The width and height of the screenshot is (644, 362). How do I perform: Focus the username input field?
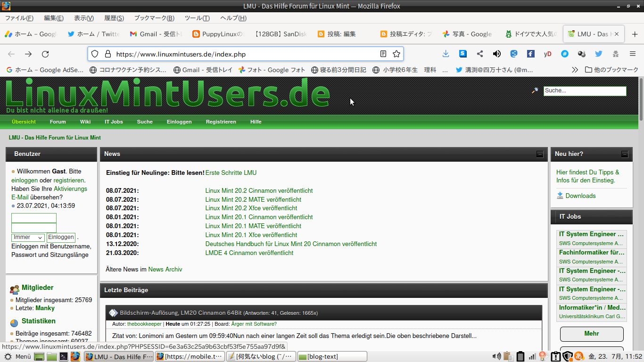34,218
